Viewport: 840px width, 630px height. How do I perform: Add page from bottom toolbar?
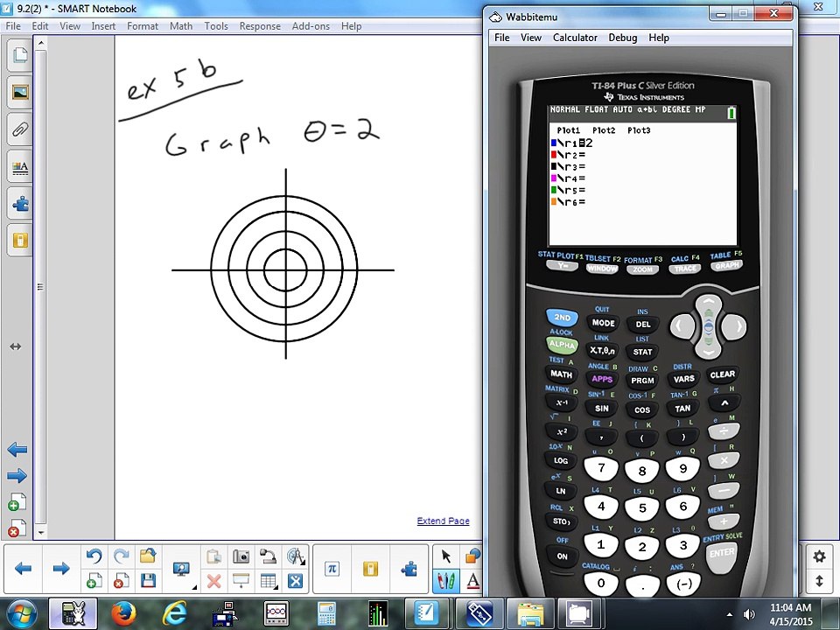94,581
